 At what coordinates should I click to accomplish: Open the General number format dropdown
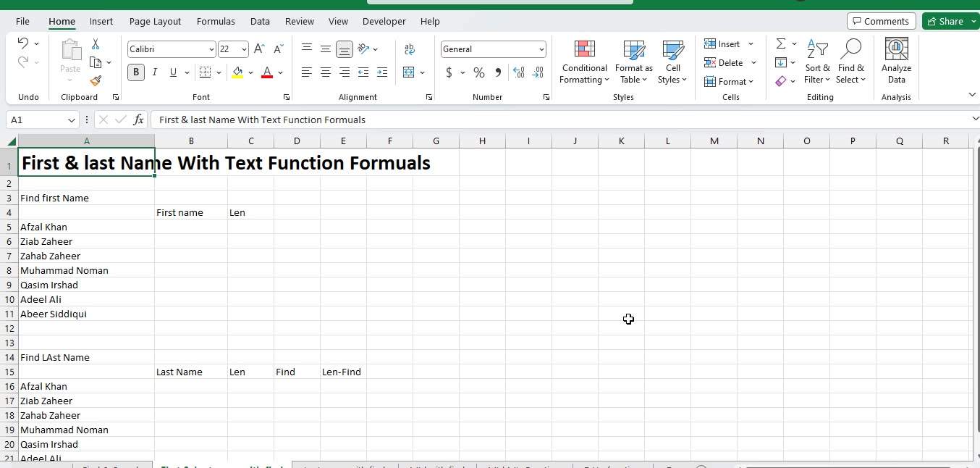pos(541,49)
